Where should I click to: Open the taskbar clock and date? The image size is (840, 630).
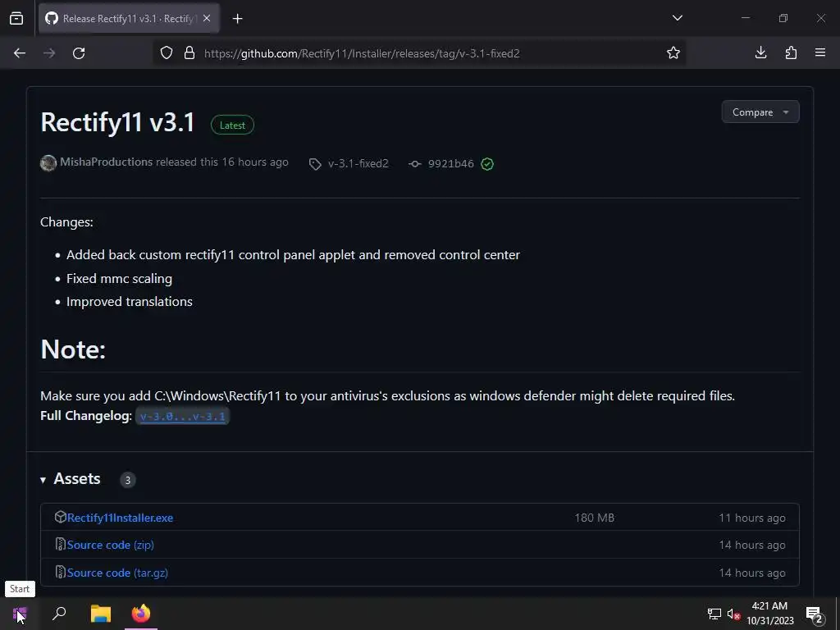[769, 614]
